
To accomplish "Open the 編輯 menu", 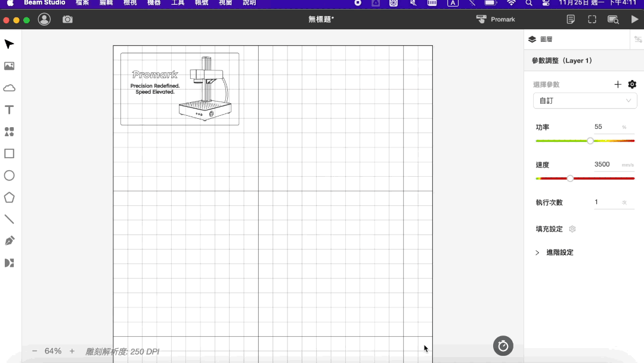I will pyautogui.click(x=106, y=3).
